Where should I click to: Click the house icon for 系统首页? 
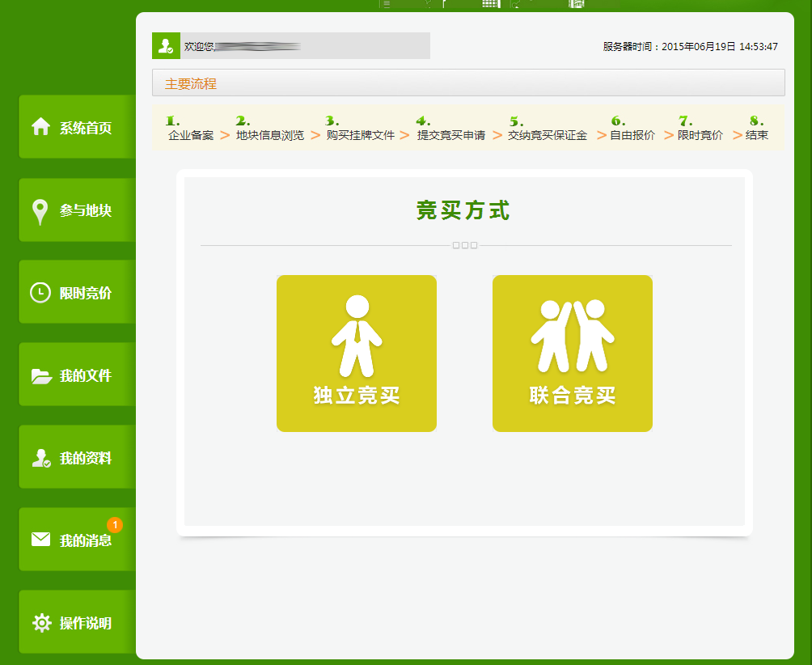[x=40, y=127]
